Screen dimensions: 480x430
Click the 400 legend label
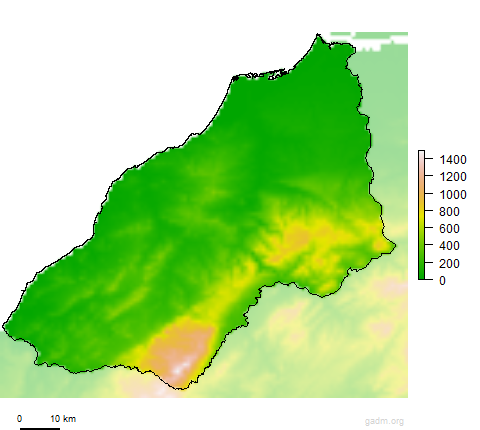click(x=449, y=246)
